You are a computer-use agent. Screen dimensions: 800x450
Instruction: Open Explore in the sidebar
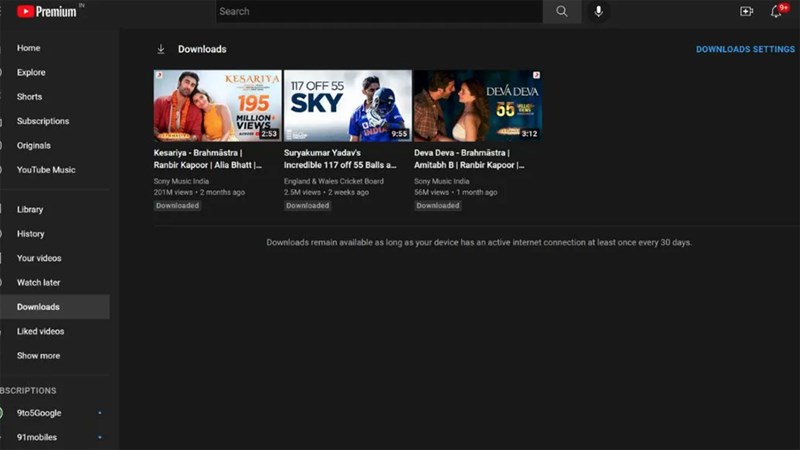31,72
